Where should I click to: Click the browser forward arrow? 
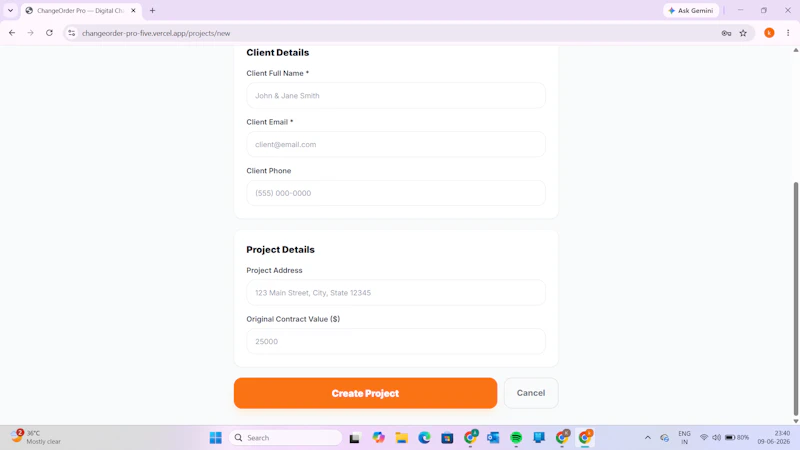(31, 33)
